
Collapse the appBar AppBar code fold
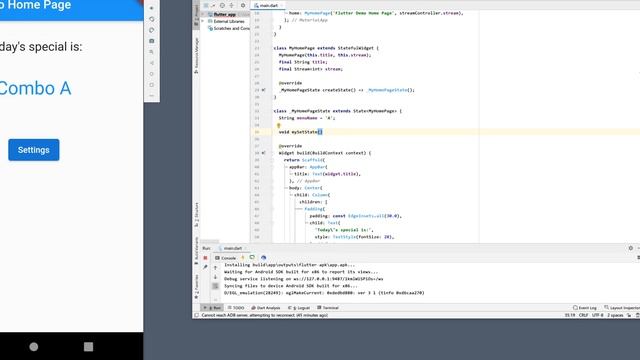click(x=286, y=167)
